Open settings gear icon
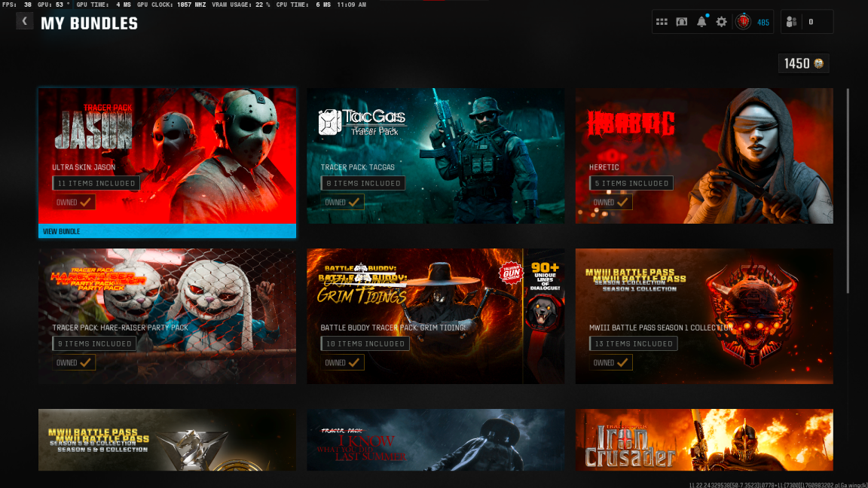 point(721,22)
